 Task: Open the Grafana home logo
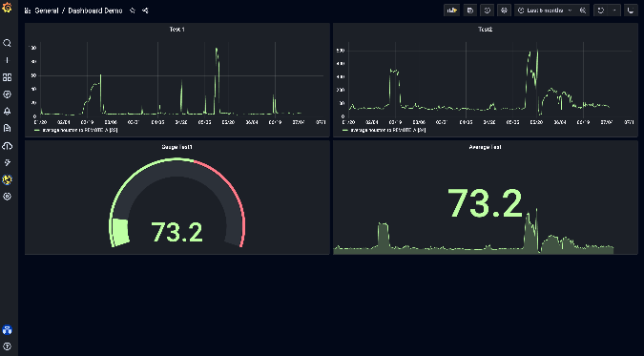point(7,8)
